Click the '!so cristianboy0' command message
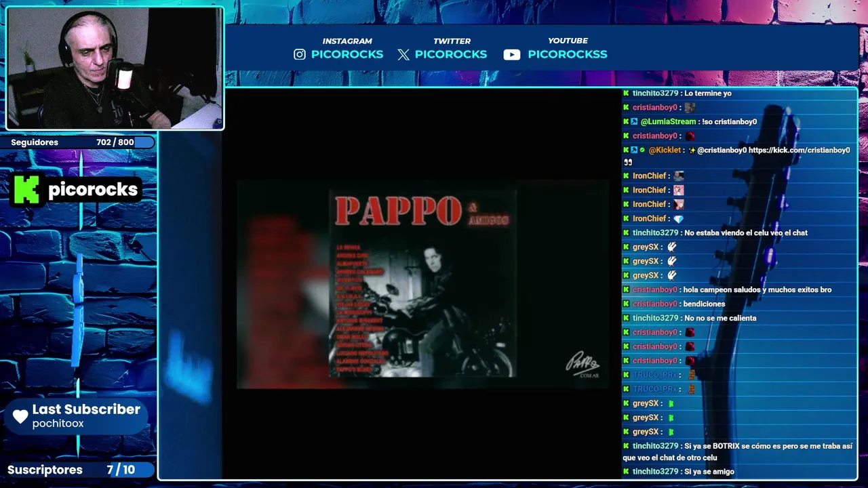 (x=730, y=122)
